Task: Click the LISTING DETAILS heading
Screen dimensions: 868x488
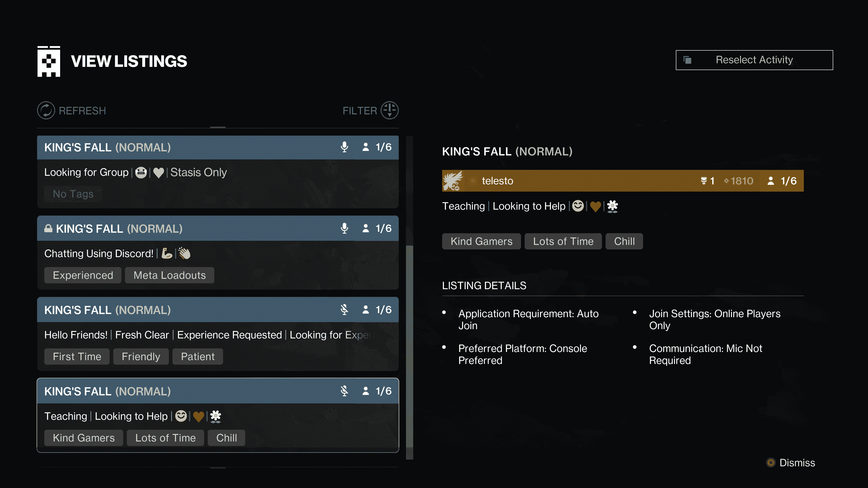Action: pyautogui.click(x=484, y=286)
